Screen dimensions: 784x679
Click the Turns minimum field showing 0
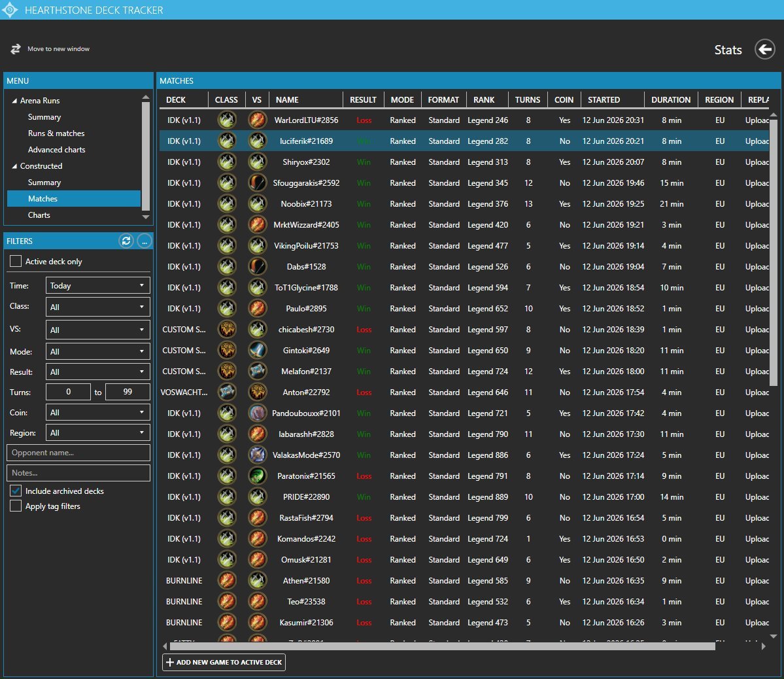[68, 392]
